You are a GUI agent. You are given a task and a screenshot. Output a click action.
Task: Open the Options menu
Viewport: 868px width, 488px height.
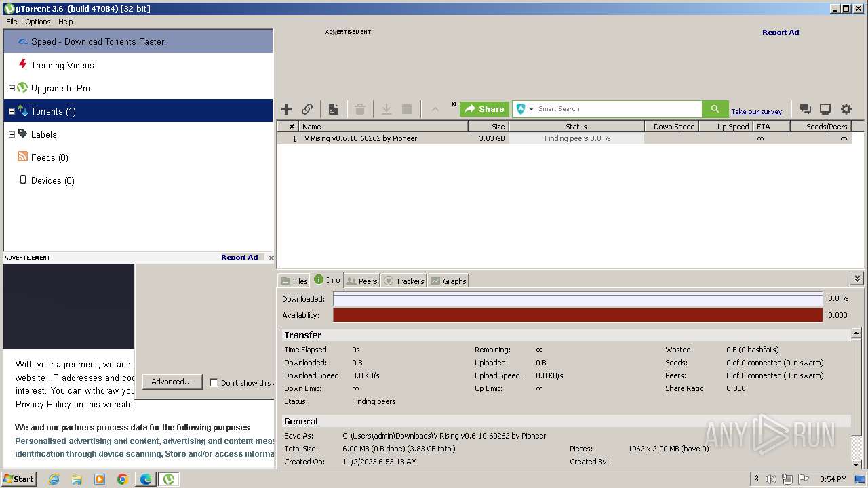click(x=38, y=22)
